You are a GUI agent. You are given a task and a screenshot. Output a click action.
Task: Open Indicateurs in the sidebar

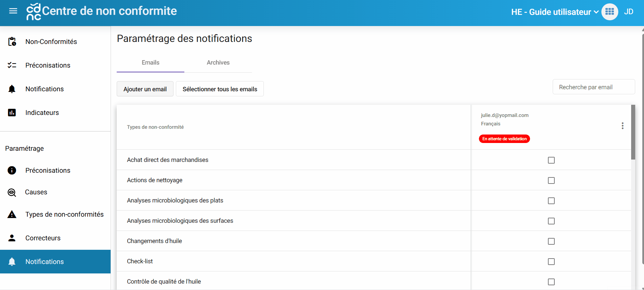click(x=55, y=113)
